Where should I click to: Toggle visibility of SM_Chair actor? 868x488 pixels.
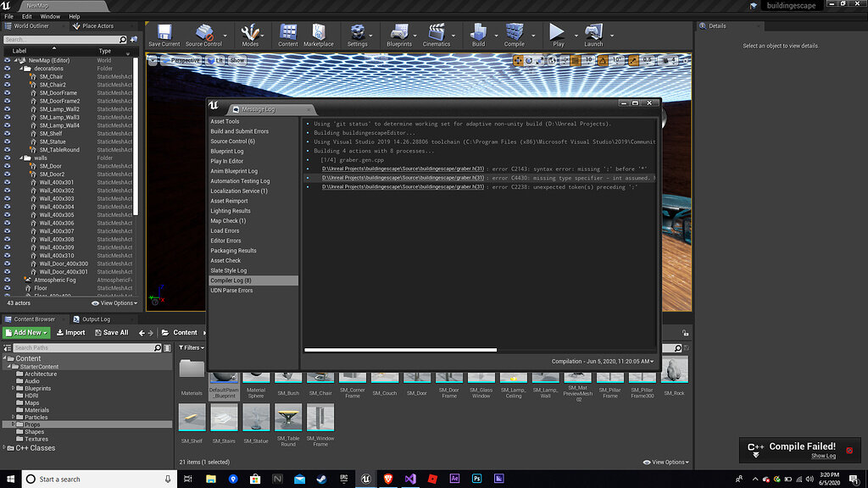pos(7,77)
